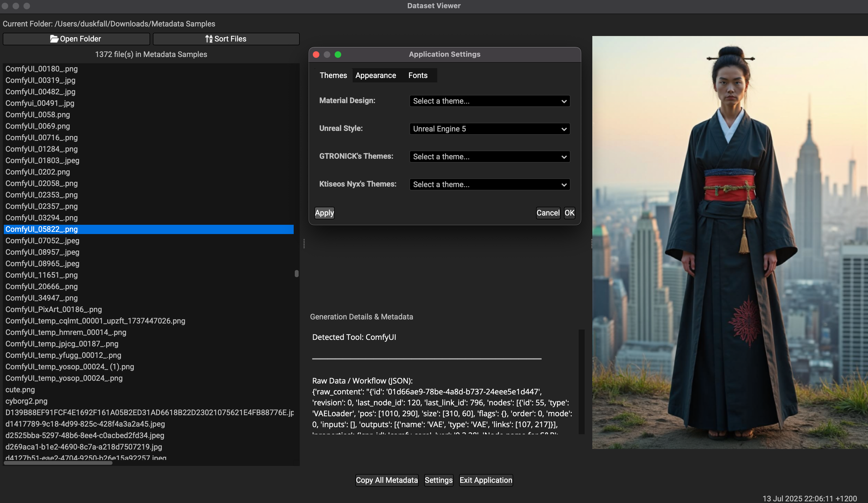
Task: Click the green zoom button of the settings dialog
Action: [338, 54]
